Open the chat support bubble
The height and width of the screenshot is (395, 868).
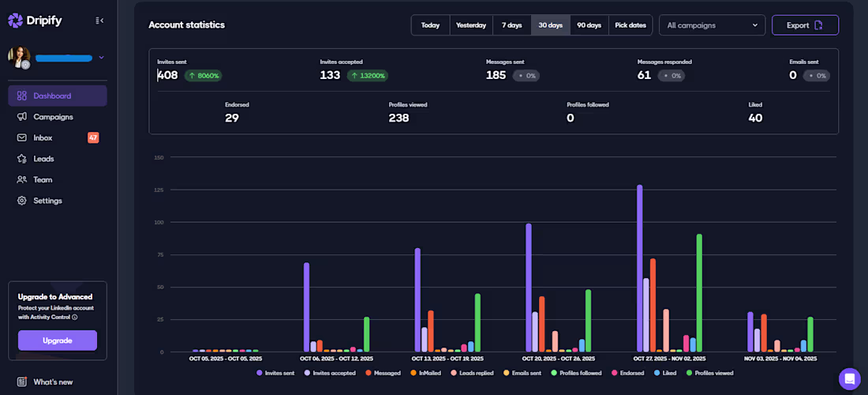pos(849,379)
